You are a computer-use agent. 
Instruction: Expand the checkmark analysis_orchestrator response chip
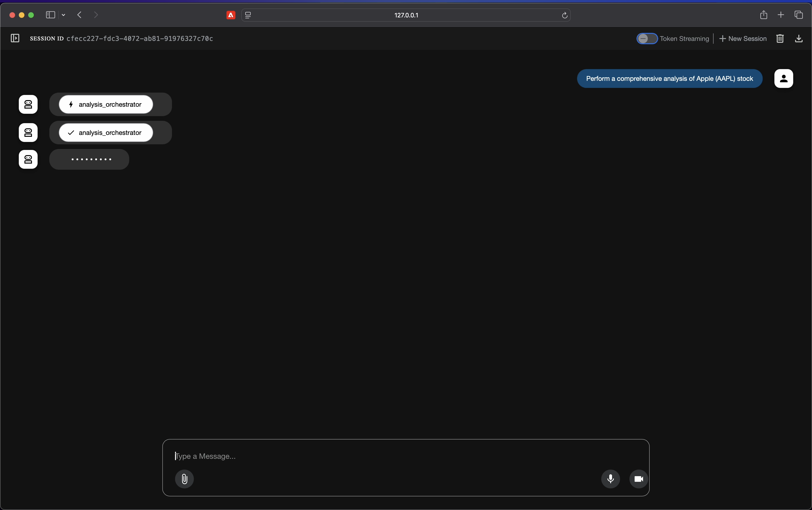point(106,133)
